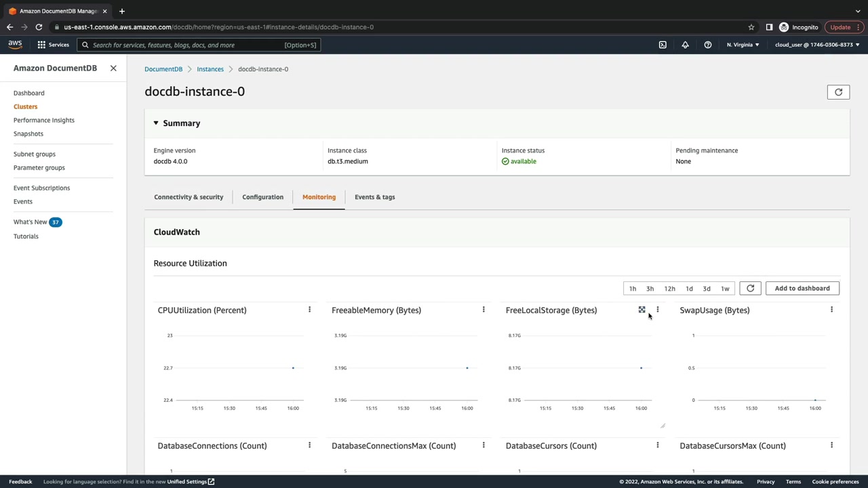Expand the cloud_user account menu
Viewport: 868px width, 488px height.
(817, 45)
